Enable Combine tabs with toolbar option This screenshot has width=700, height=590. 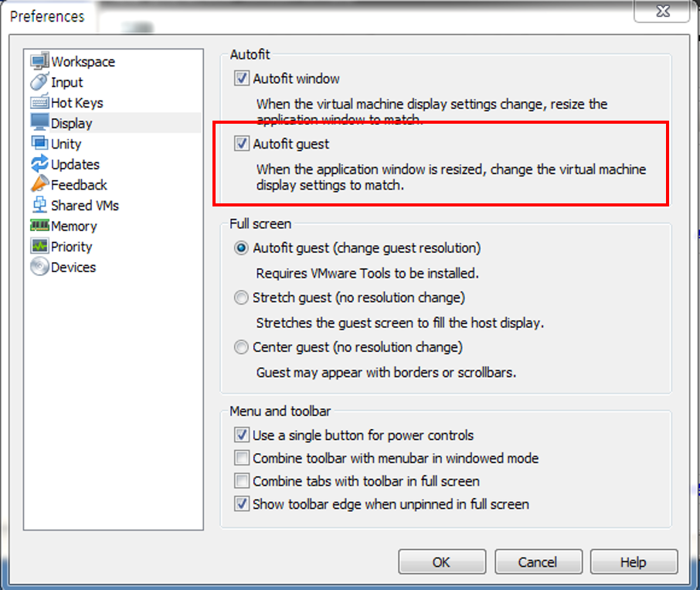(242, 480)
